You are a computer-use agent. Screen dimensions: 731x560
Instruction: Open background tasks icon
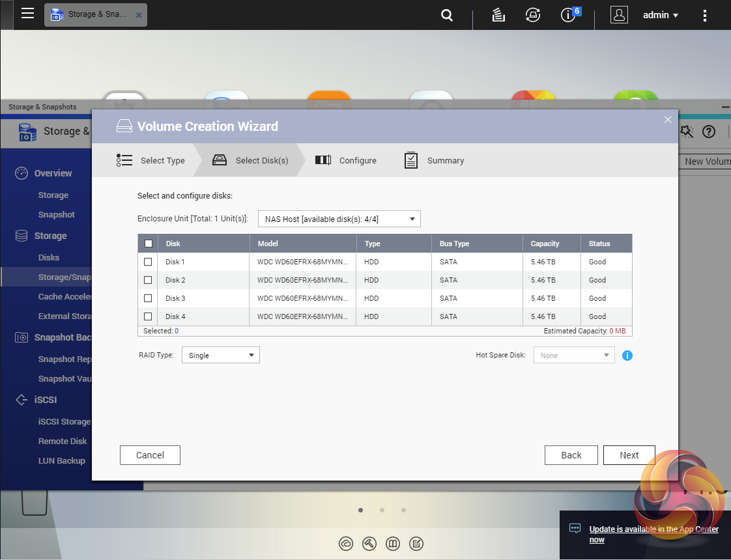[498, 15]
